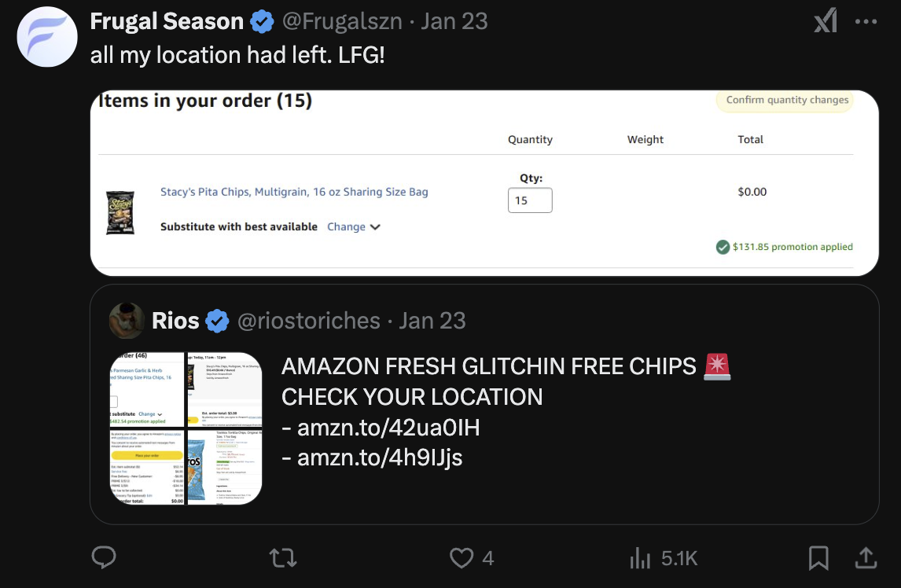
Task: Open quoted tweet text about Amazon Fresh
Action: click(506, 412)
